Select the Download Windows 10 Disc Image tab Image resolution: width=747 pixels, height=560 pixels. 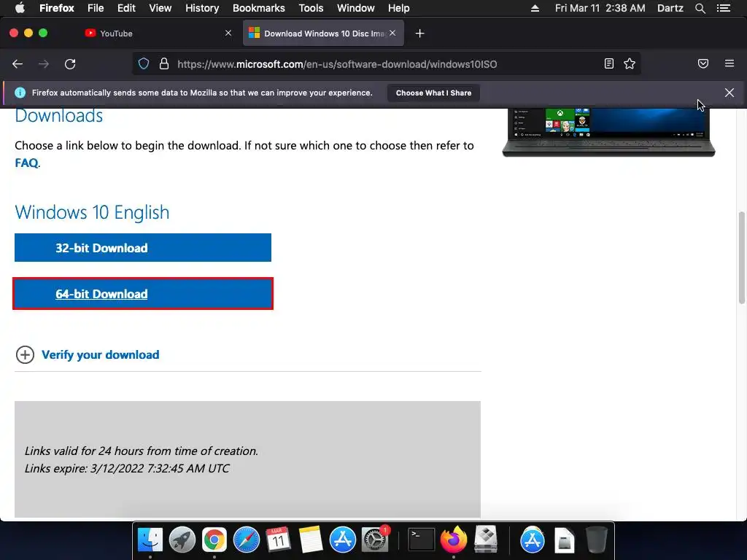tap(323, 34)
